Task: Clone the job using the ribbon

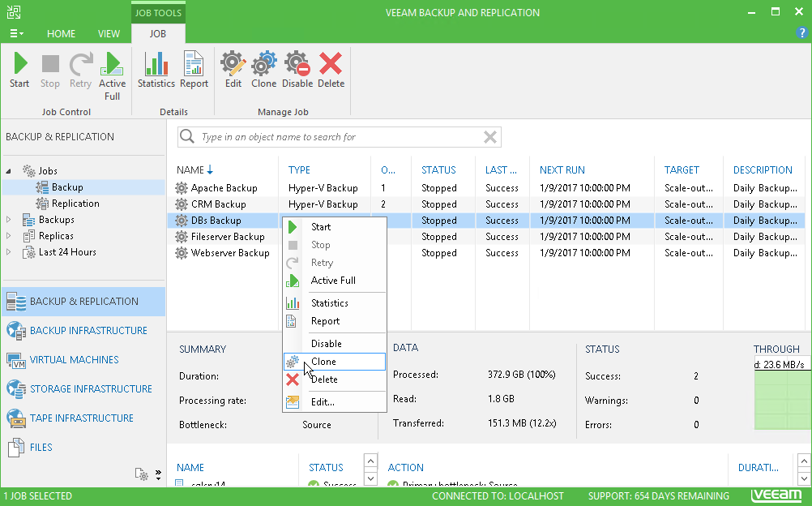Action: [x=263, y=71]
